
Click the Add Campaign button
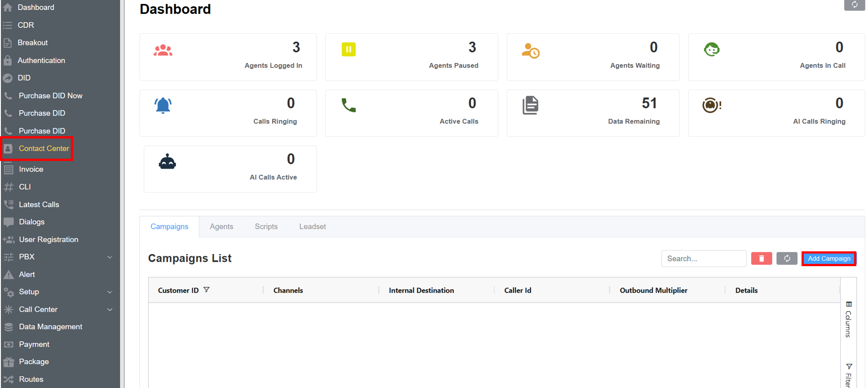tap(828, 259)
